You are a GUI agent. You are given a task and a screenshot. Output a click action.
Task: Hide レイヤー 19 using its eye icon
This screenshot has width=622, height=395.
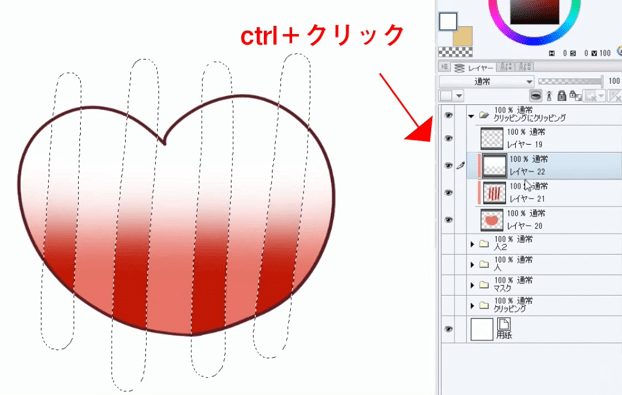click(x=448, y=138)
